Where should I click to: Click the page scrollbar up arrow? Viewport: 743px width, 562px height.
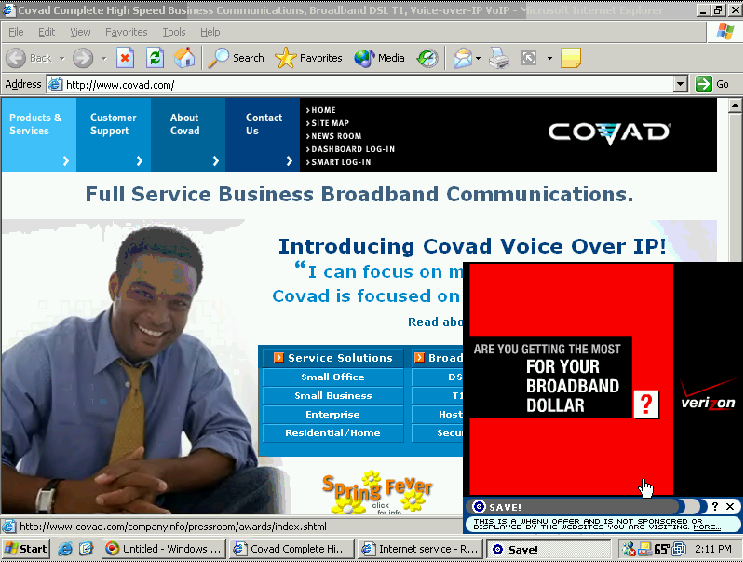tap(735, 105)
